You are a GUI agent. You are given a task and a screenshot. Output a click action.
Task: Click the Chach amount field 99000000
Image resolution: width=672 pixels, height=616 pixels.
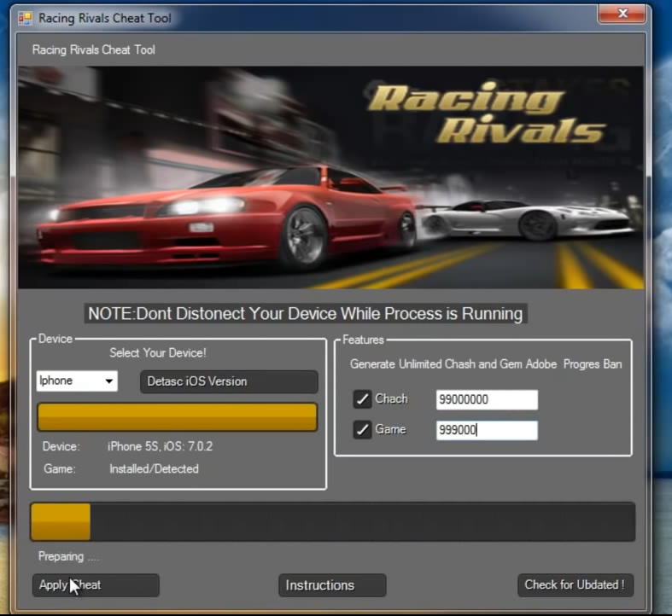click(x=487, y=399)
